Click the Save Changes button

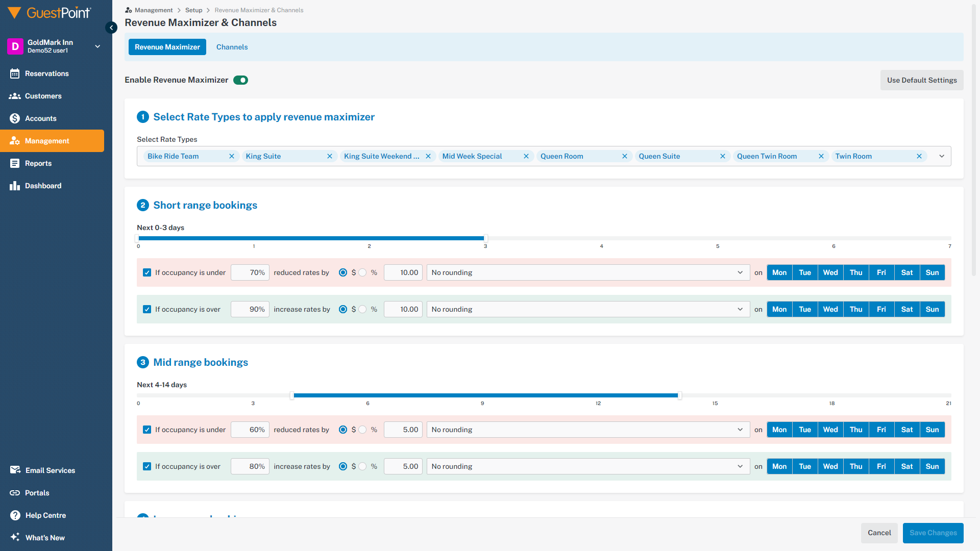pyautogui.click(x=933, y=533)
